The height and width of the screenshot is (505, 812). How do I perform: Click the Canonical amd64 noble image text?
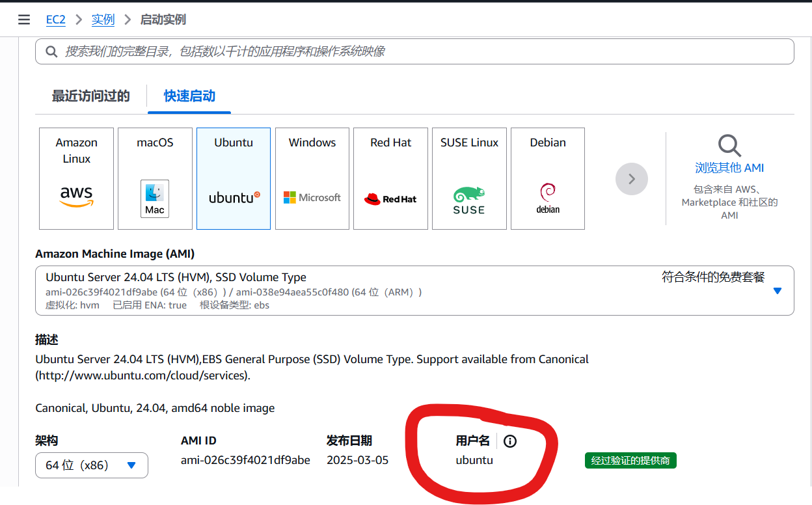pos(155,408)
